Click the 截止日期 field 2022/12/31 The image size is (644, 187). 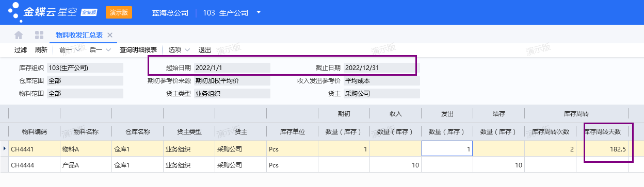pyautogui.click(x=381, y=67)
